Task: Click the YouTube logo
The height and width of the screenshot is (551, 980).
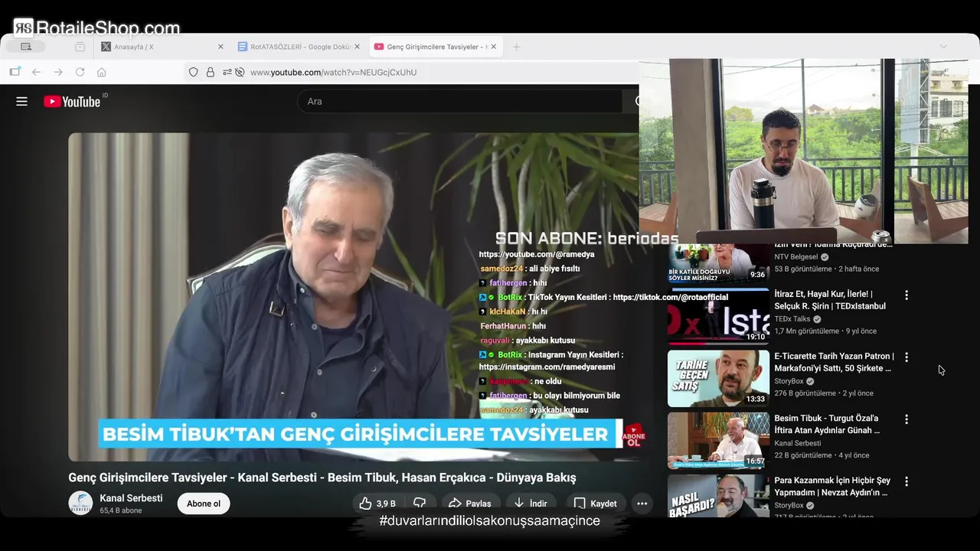Action: (x=72, y=102)
